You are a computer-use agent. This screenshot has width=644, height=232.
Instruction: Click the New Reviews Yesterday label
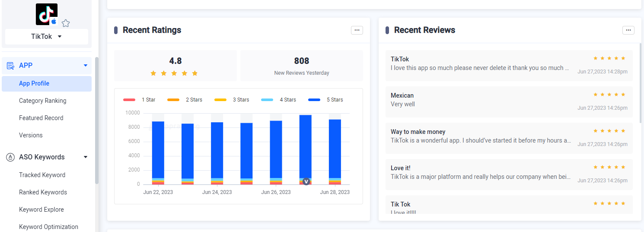click(x=302, y=73)
